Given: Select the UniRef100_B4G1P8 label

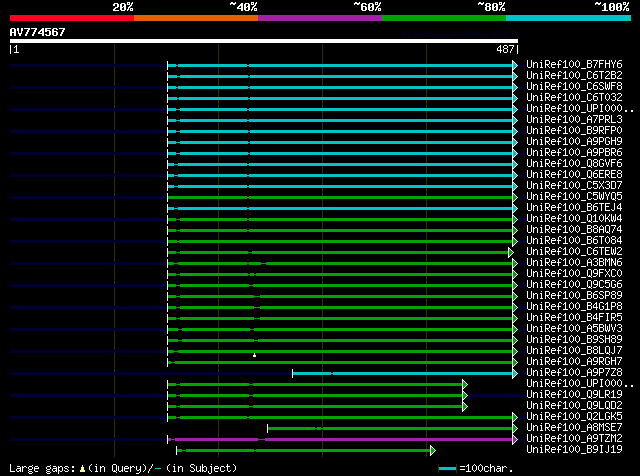Looking at the screenshot, I should pos(574,307).
